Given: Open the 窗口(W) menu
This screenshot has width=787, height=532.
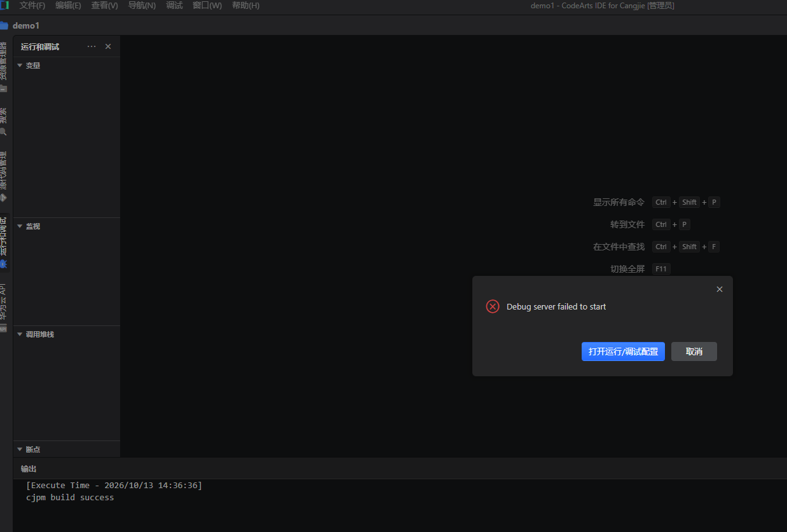Looking at the screenshot, I should (x=207, y=6).
